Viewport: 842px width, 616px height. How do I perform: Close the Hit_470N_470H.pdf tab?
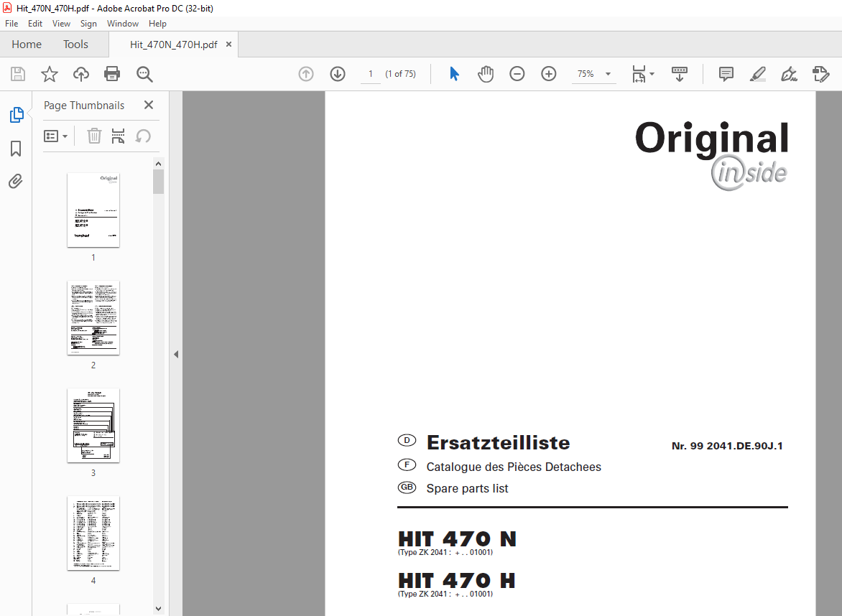228,45
